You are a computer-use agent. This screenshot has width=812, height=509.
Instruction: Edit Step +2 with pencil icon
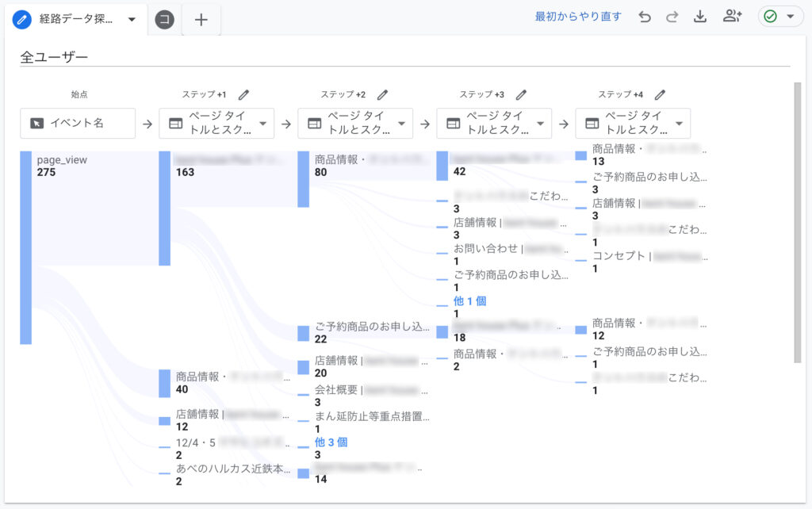pyautogui.click(x=383, y=95)
